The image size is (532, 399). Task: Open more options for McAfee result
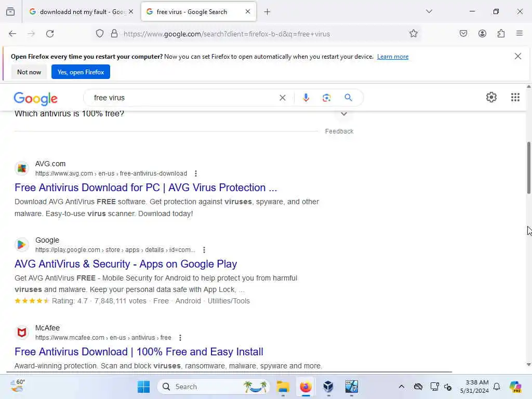pyautogui.click(x=180, y=338)
